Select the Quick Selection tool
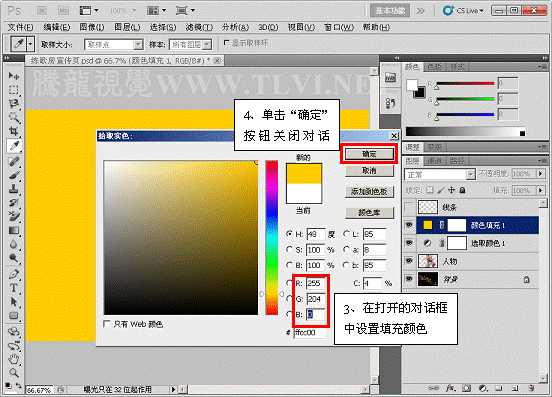Viewport: 552px width, 397px height. pyautogui.click(x=14, y=117)
